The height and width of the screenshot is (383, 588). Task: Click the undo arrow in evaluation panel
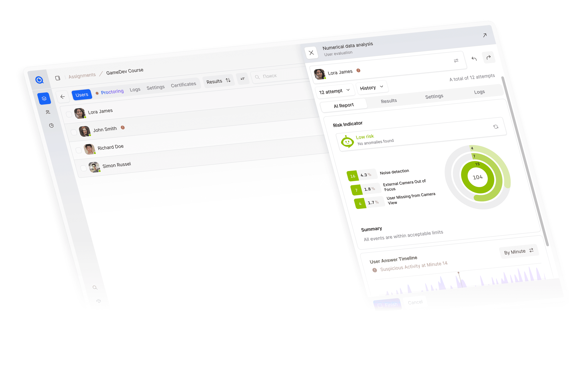tap(474, 59)
